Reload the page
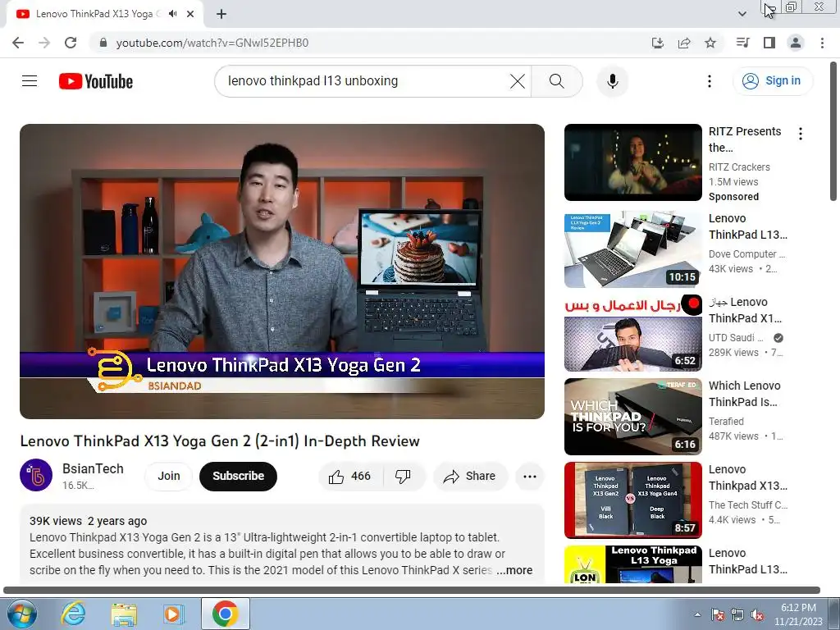This screenshot has height=630, width=840. pos(71,43)
